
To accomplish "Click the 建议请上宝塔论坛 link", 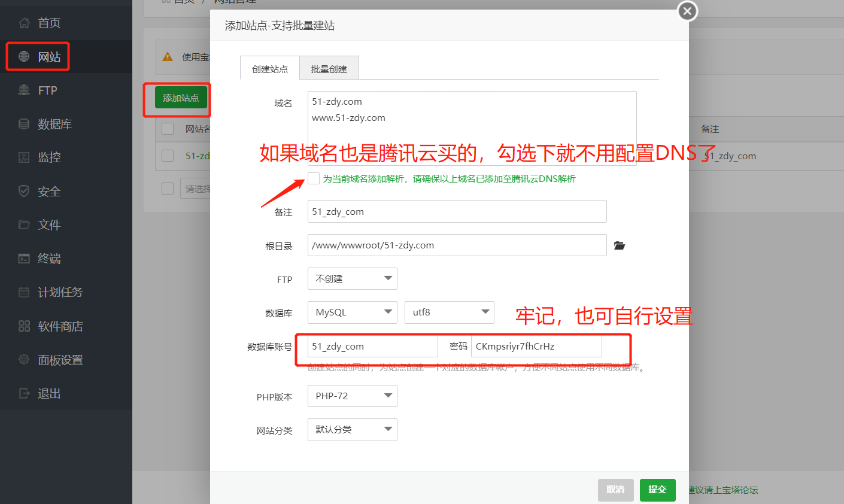I will coord(724,490).
